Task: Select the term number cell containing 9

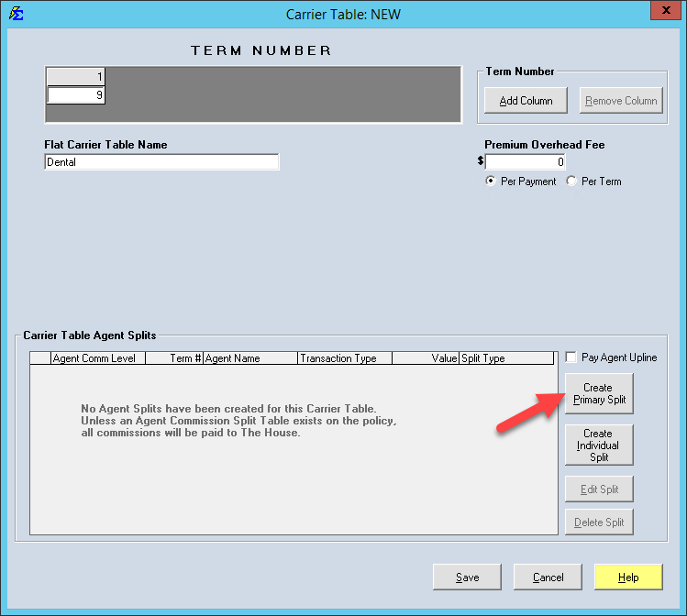Action: [x=76, y=94]
